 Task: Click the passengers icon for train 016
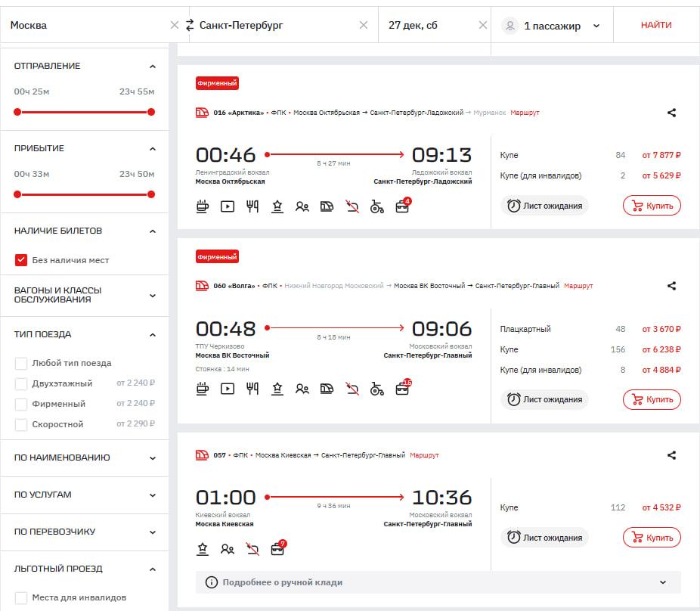coord(302,206)
